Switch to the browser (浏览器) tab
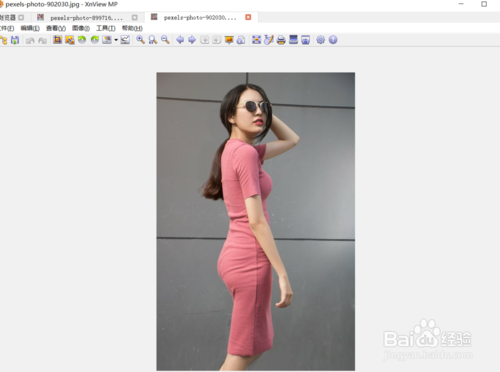Image resolution: width=500 pixels, height=372 pixels. (x=7, y=17)
